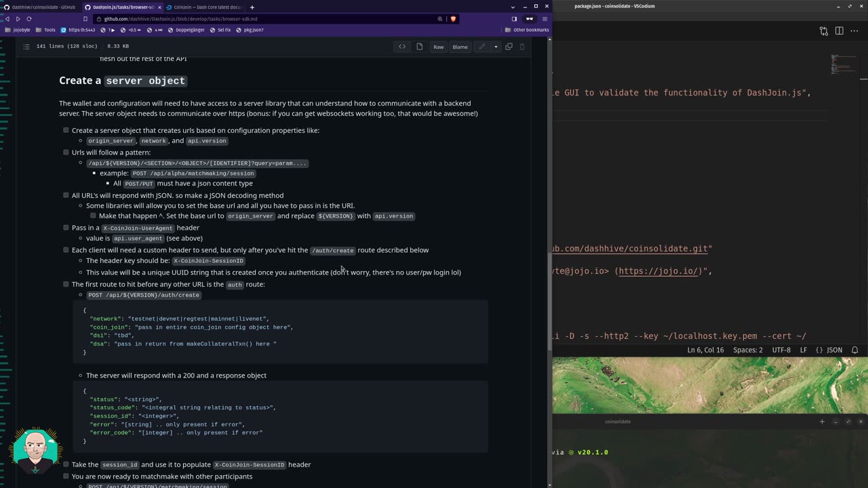Open the edit options dropdown arrow
The image size is (868, 488).
click(496, 47)
